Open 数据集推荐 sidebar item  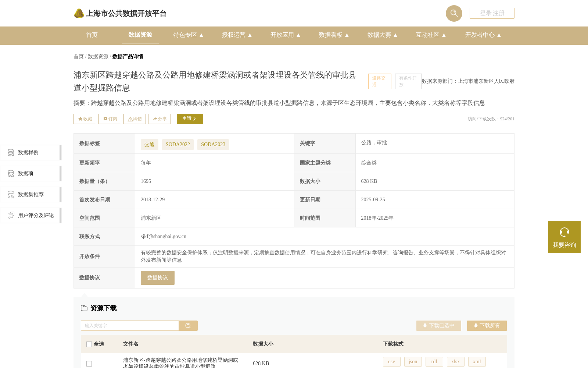pos(31,194)
